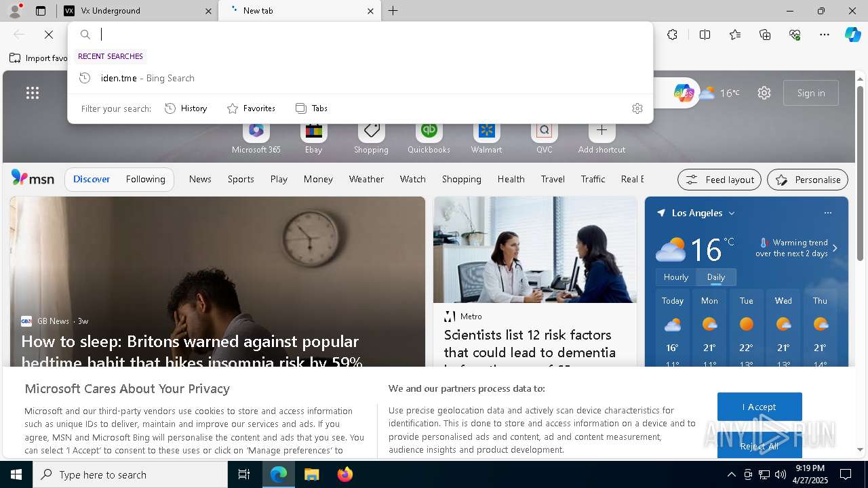This screenshot has height=488, width=868.
Task: Open the Play category
Action: click(x=279, y=179)
